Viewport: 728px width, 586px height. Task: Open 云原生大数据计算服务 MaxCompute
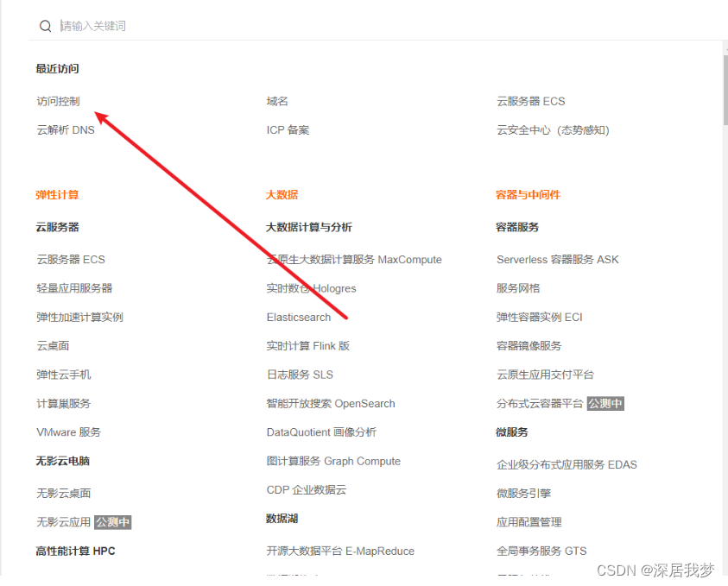point(354,260)
